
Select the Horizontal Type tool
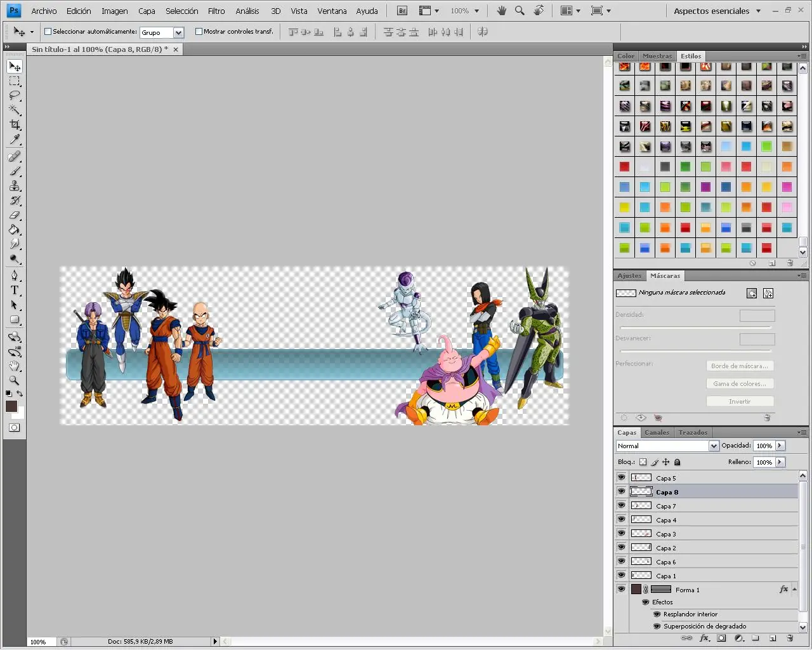click(x=15, y=290)
